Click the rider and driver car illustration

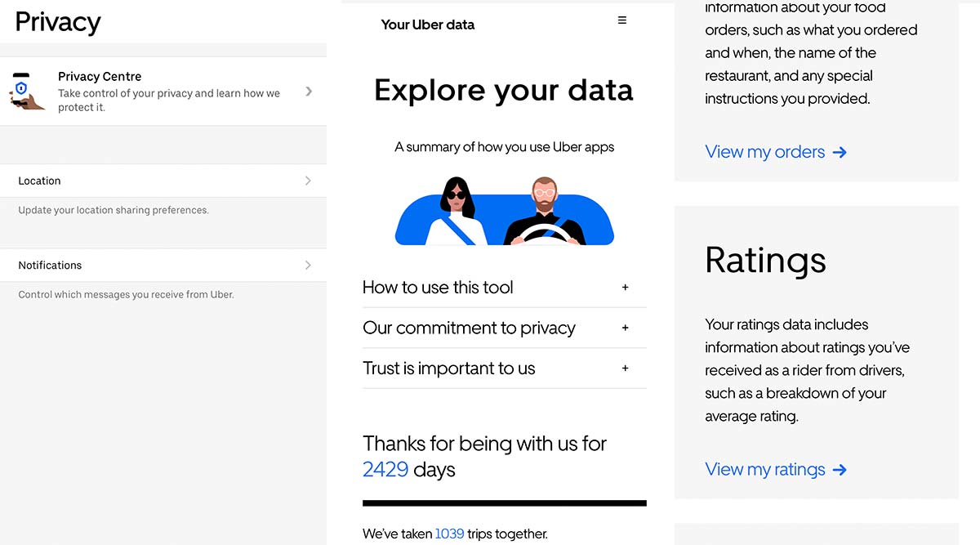pyautogui.click(x=504, y=211)
